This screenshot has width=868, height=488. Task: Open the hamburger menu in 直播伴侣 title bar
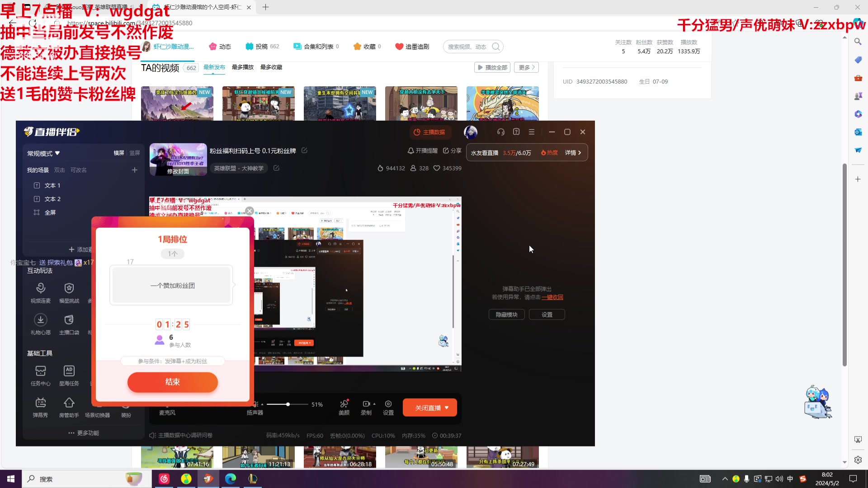click(532, 132)
